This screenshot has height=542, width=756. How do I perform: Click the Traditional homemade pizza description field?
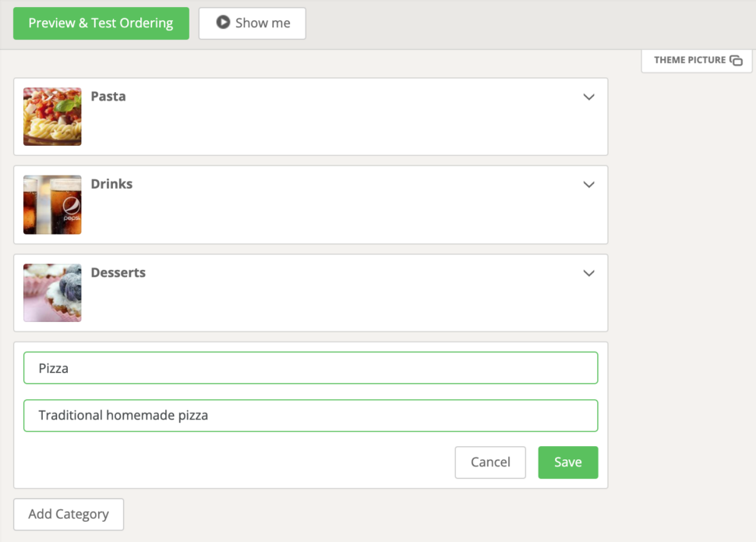pos(310,415)
